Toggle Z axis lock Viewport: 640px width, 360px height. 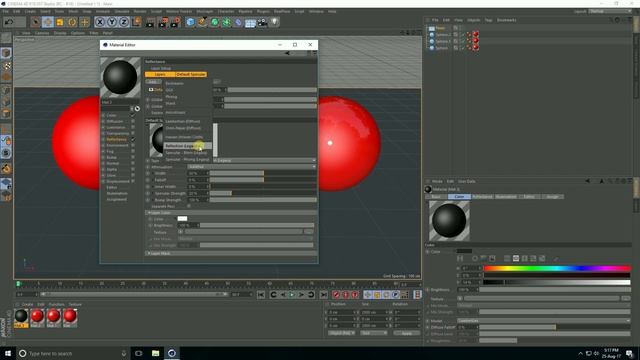(124, 22)
